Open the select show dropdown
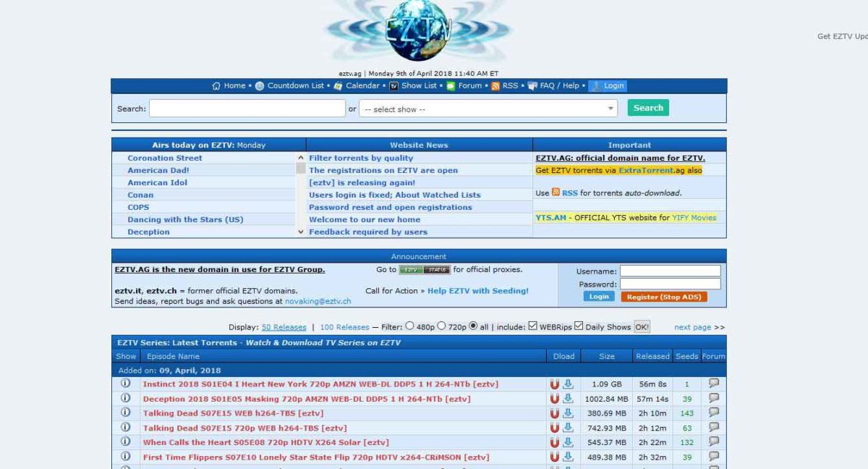This screenshot has height=469, width=868. pyautogui.click(x=488, y=109)
